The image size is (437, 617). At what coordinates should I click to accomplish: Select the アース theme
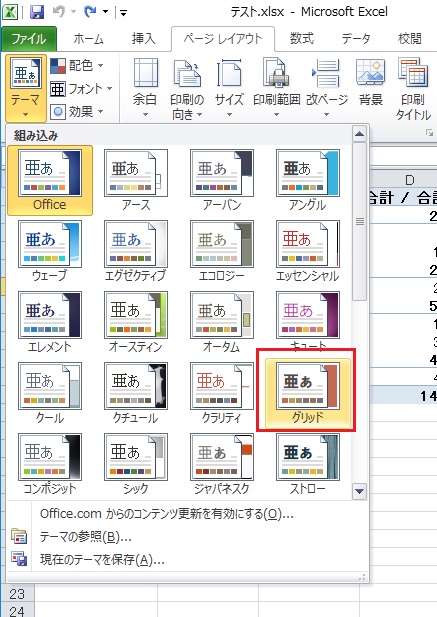[x=136, y=180]
